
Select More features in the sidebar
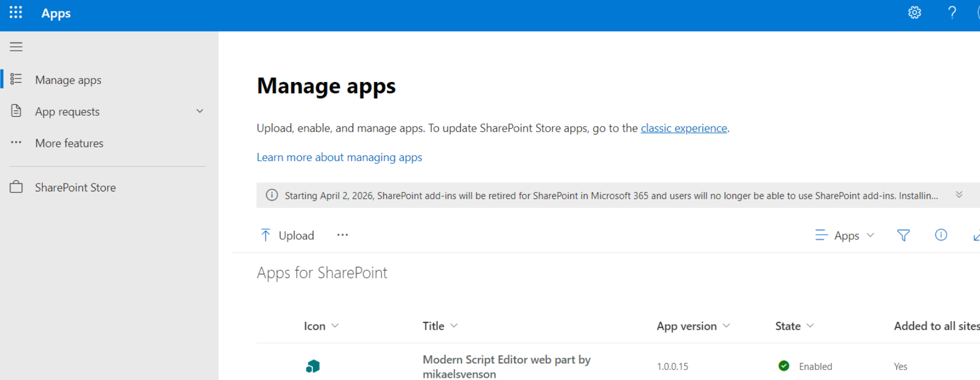[70, 143]
